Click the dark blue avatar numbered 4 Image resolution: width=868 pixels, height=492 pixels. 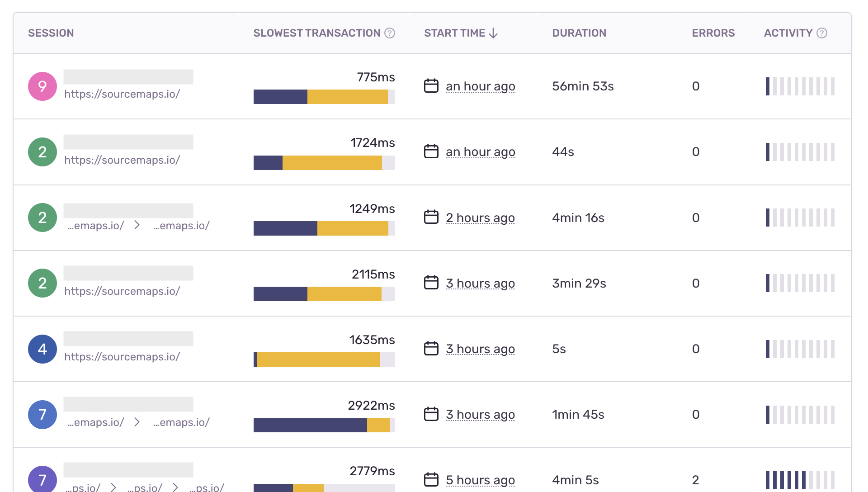[42, 349]
